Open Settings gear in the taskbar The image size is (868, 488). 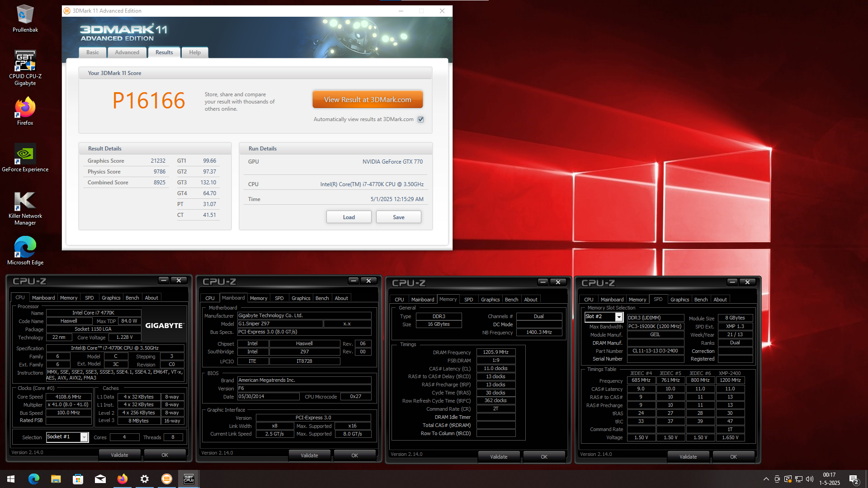[x=144, y=479]
